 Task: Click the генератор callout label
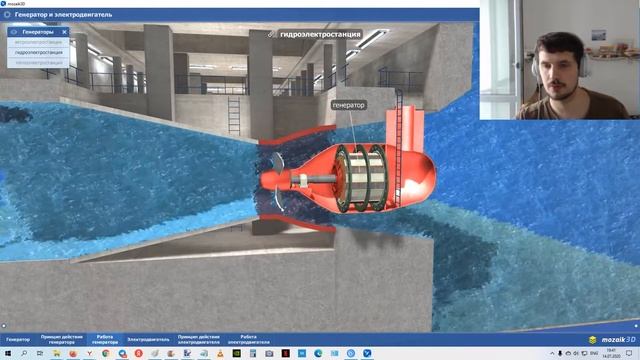point(348,105)
